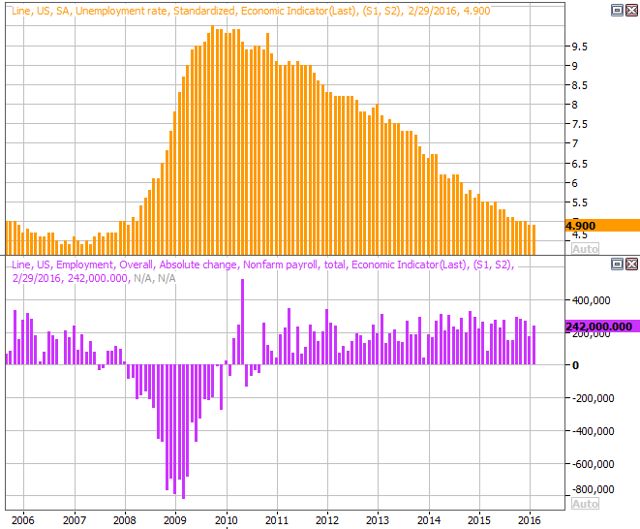Click the 6.5 tick on unemployment axis
This screenshot has height=529, width=640.
pos(580,164)
